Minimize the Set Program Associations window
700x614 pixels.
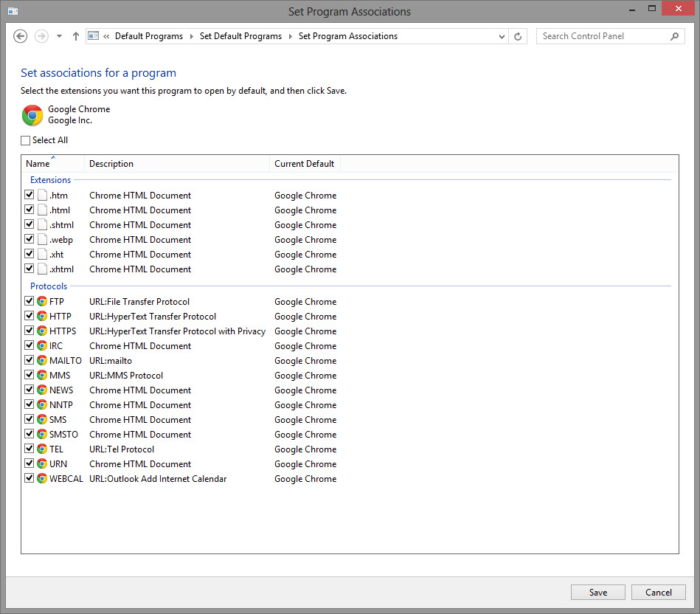(632, 10)
